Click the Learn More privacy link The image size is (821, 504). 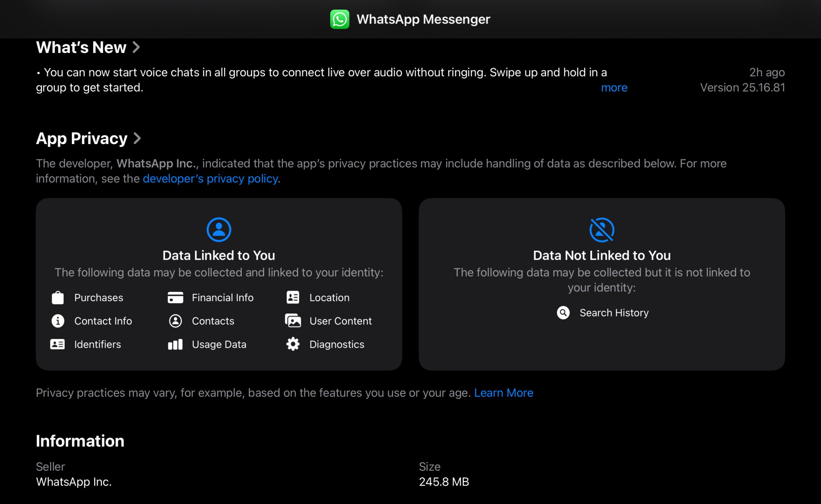pyautogui.click(x=504, y=393)
